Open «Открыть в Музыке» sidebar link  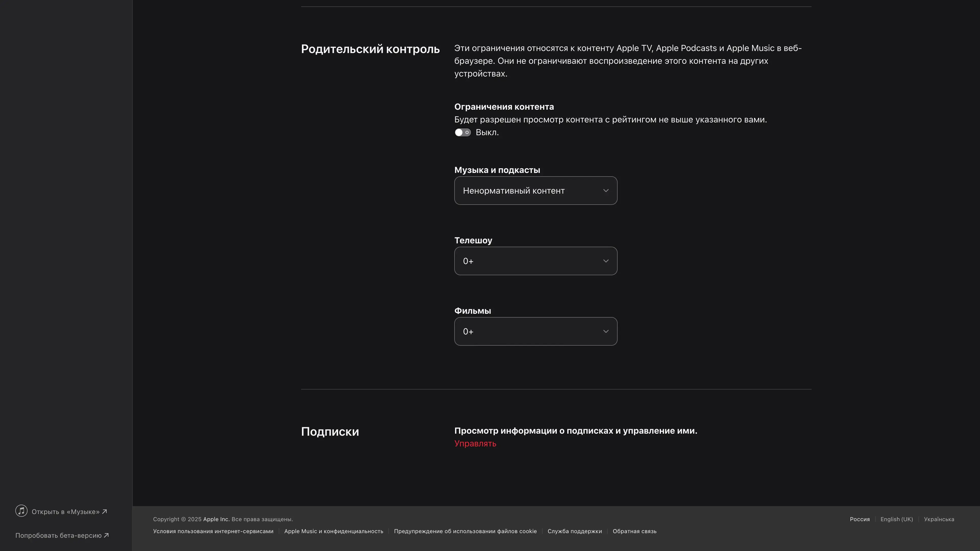(x=65, y=512)
